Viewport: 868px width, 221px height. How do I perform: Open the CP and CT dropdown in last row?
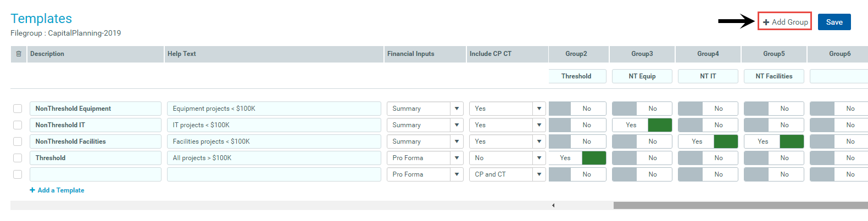pyautogui.click(x=539, y=174)
